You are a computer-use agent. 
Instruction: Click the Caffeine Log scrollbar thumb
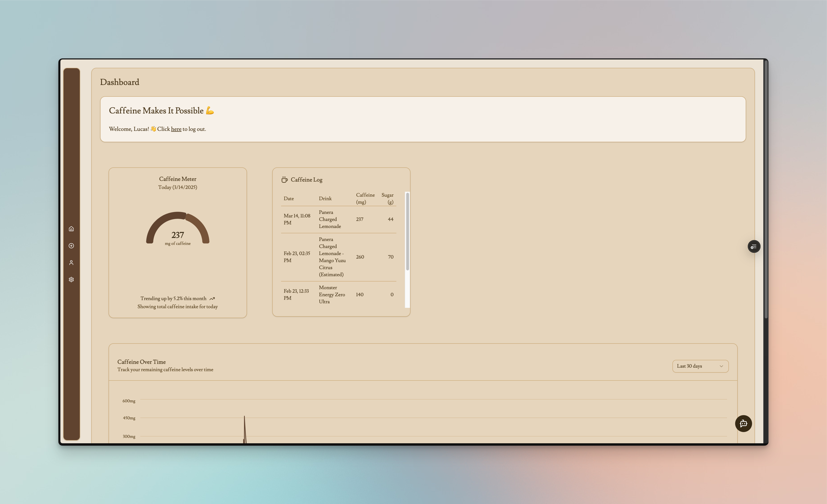click(x=407, y=232)
